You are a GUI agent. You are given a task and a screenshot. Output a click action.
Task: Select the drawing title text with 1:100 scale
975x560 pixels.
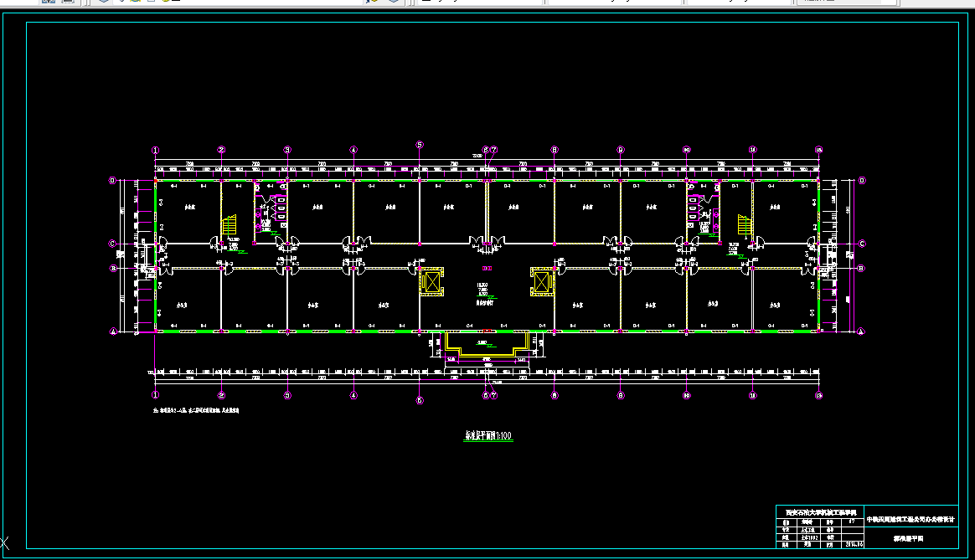click(x=488, y=435)
